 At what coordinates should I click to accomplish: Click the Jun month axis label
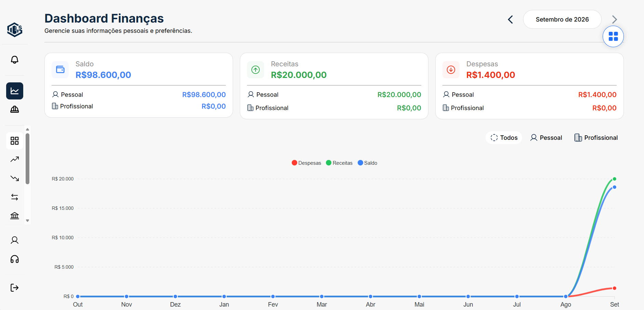pyautogui.click(x=468, y=305)
